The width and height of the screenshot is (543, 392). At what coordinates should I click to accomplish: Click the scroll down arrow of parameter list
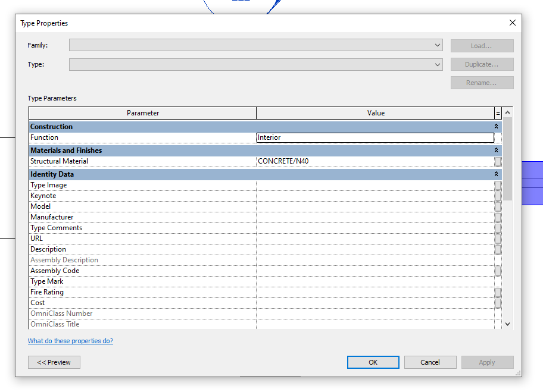click(508, 324)
